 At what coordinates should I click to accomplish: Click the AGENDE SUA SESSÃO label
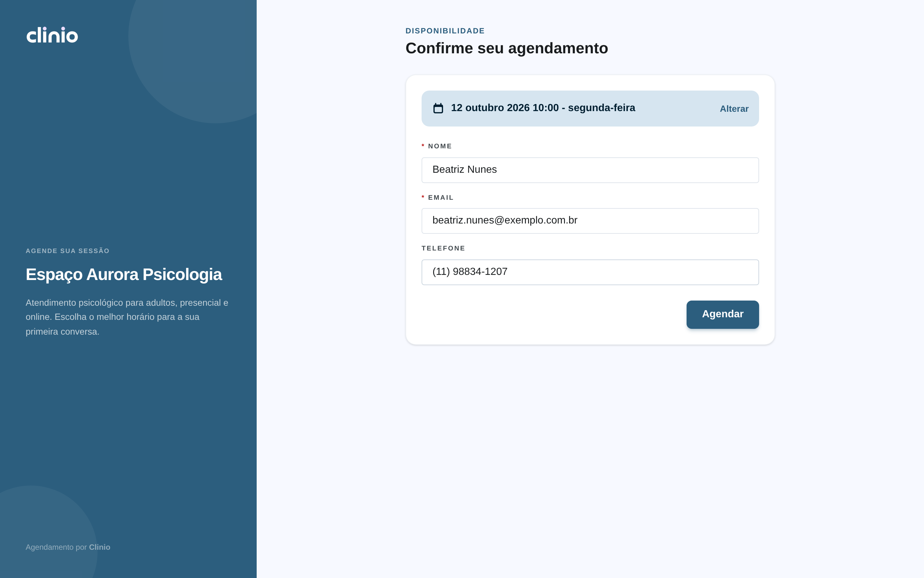pyautogui.click(x=68, y=251)
